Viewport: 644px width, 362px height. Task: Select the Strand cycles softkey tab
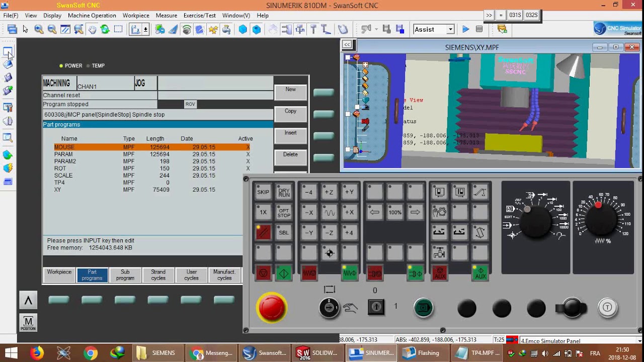pyautogui.click(x=158, y=275)
